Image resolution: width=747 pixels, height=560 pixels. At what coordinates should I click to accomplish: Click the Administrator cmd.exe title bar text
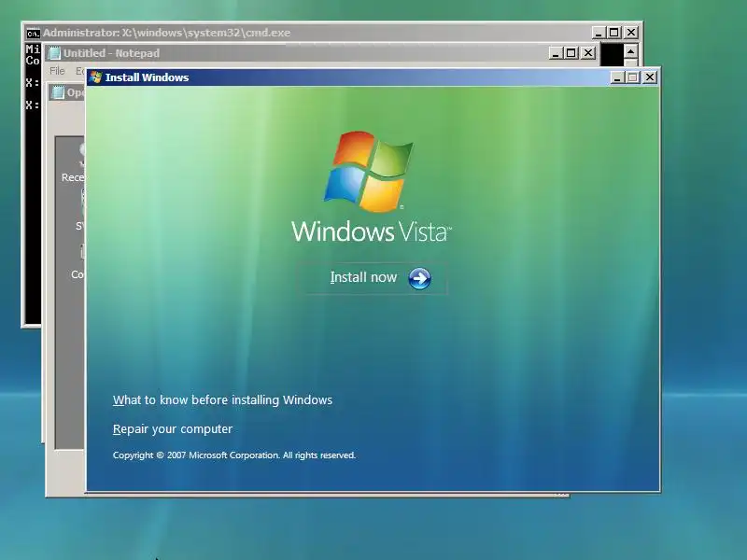tap(167, 33)
